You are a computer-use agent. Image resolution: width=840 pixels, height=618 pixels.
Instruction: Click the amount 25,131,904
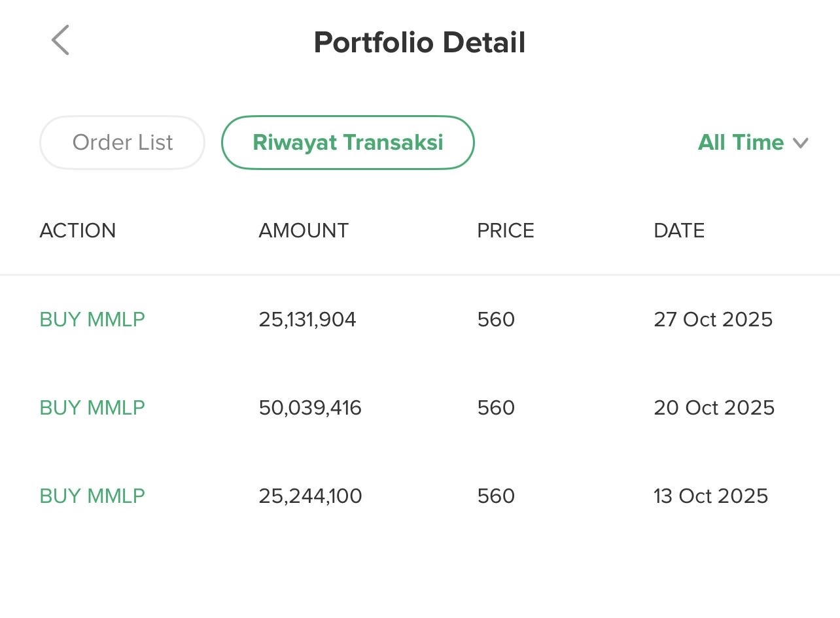307,320
